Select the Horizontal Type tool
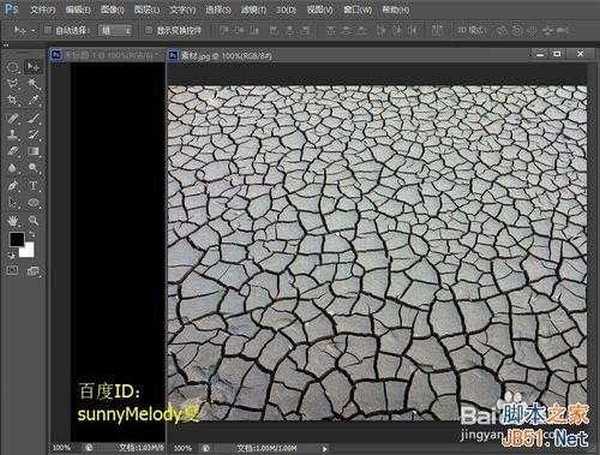The height and width of the screenshot is (455, 600). (33, 185)
